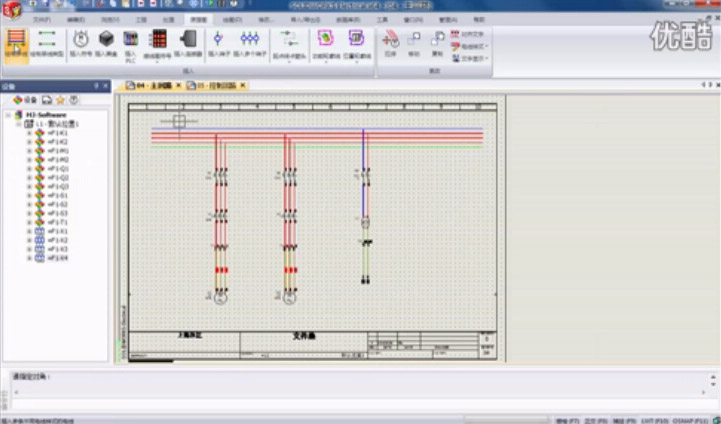Toggle the Ortho (F8) status bar button
The width and height of the screenshot is (721, 424).
[x=595, y=421]
